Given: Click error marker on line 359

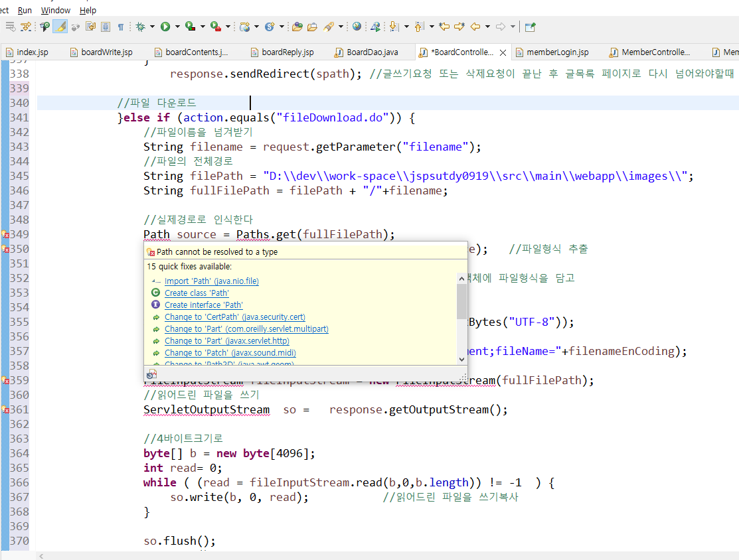Looking at the screenshot, I should pyautogui.click(x=5, y=380).
